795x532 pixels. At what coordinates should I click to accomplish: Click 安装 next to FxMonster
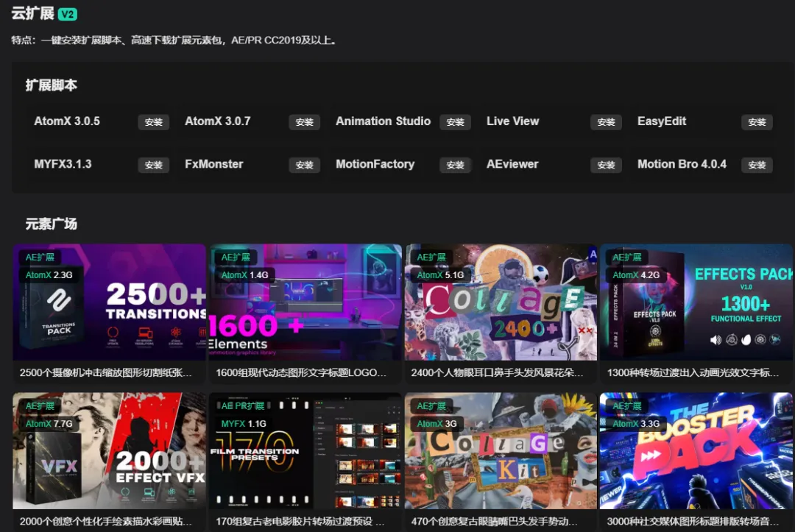click(304, 165)
